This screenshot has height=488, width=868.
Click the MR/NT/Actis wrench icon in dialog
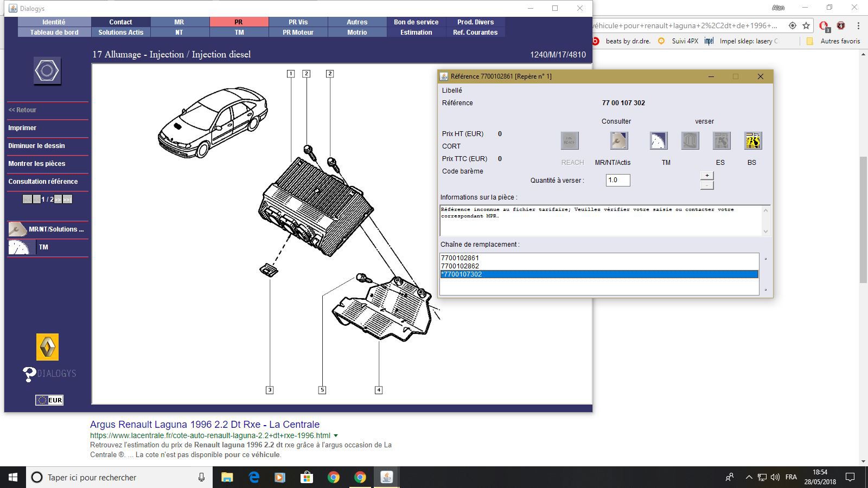(x=618, y=141)
